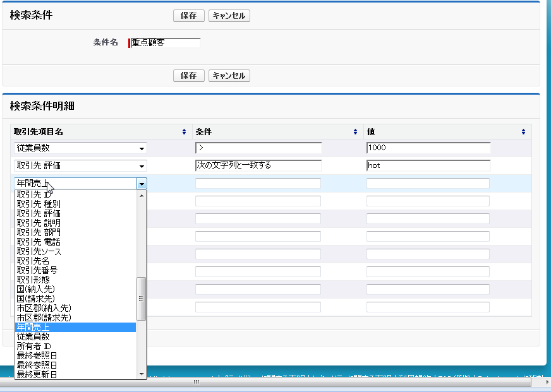Image resolution: width=551 pixels, height=392 pixels.
Task: Open the 従業員数 combo box in first row
Action: [80, 148]
